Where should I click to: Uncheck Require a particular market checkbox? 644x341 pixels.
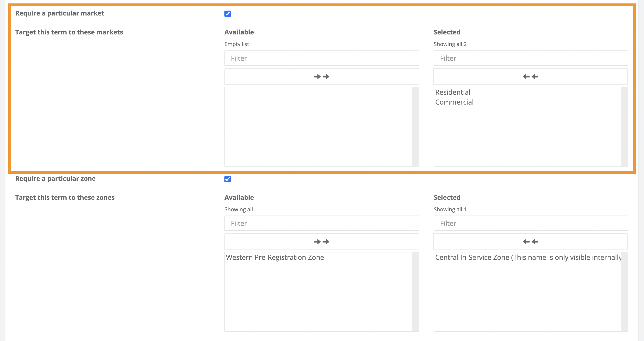228,14
